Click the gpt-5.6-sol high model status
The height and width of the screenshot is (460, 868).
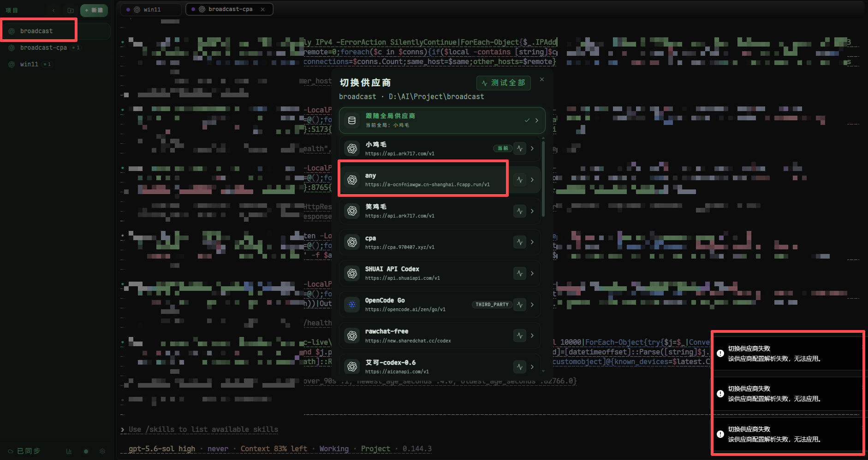(x=162, y=449)
